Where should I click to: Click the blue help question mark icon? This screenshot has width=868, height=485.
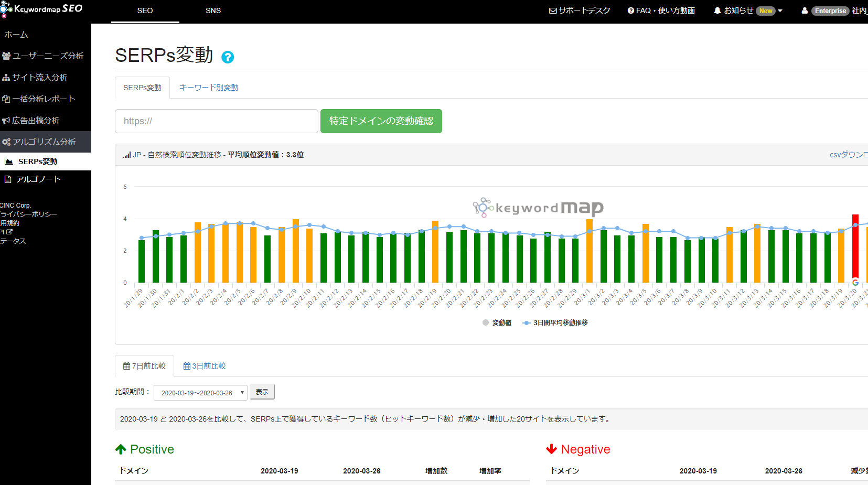tap(227, 57)
